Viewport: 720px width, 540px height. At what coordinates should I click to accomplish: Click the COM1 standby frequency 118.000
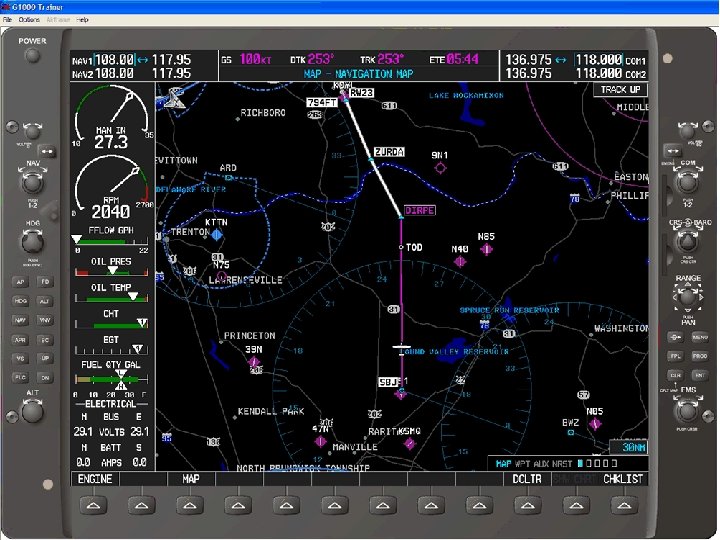599,60
